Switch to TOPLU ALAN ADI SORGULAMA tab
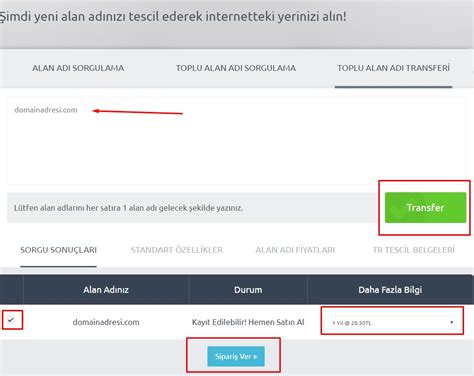The image size is (474, 376). [x=236, y=68]
